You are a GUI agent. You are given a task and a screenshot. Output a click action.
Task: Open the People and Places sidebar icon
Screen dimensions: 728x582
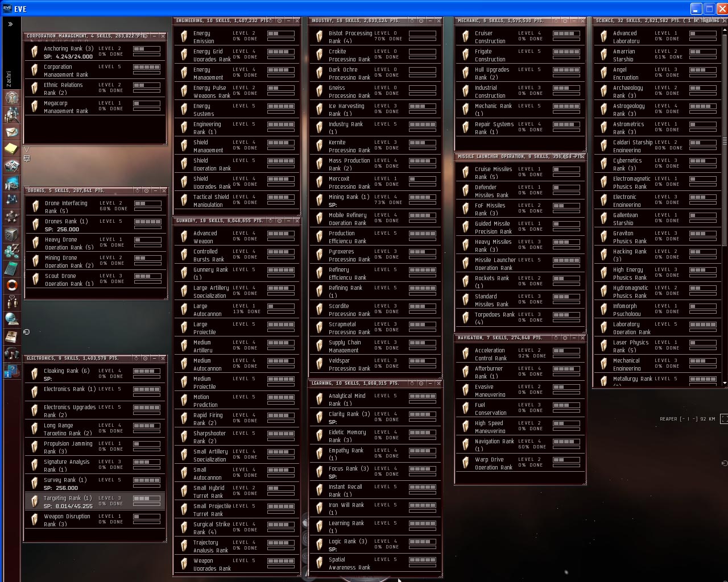(12, 115)
